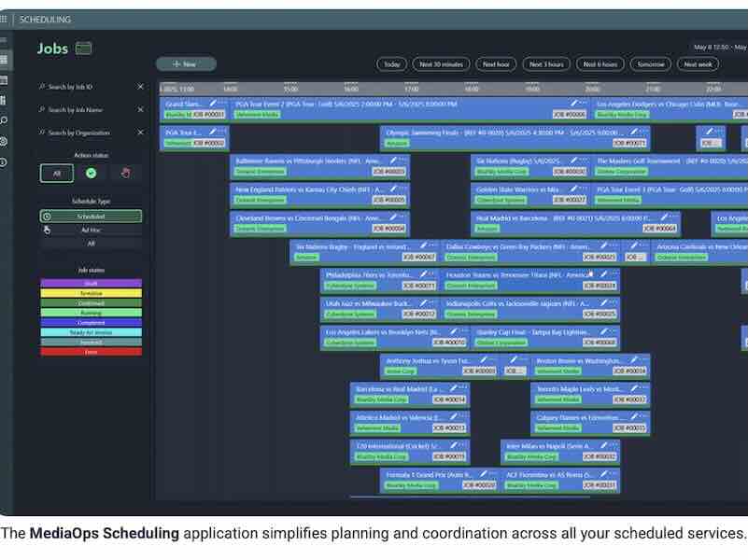Clear the Search by Organization field
This screenshot has width=748, height=560.
tap(140, 132)
